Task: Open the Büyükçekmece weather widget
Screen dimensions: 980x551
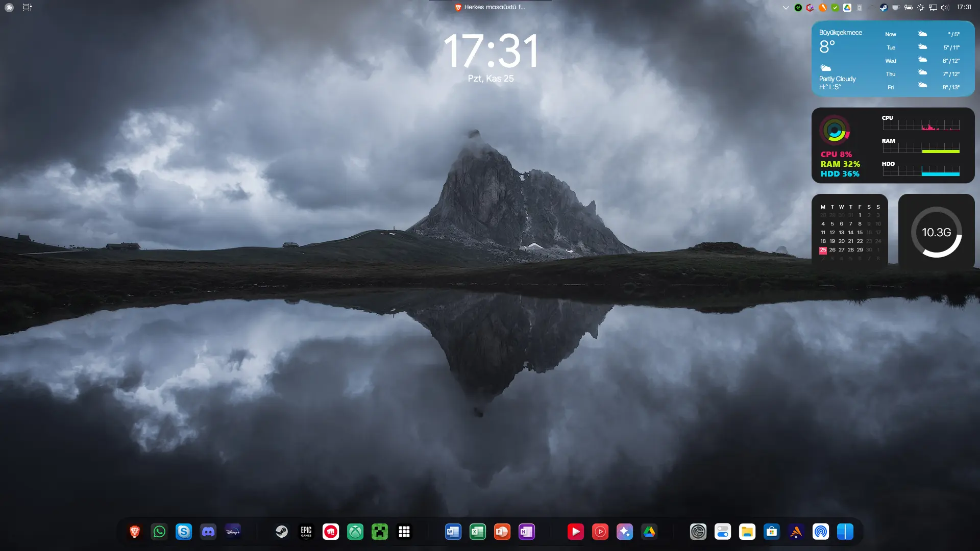Action: pyautogui.click(x=893, y=59)
